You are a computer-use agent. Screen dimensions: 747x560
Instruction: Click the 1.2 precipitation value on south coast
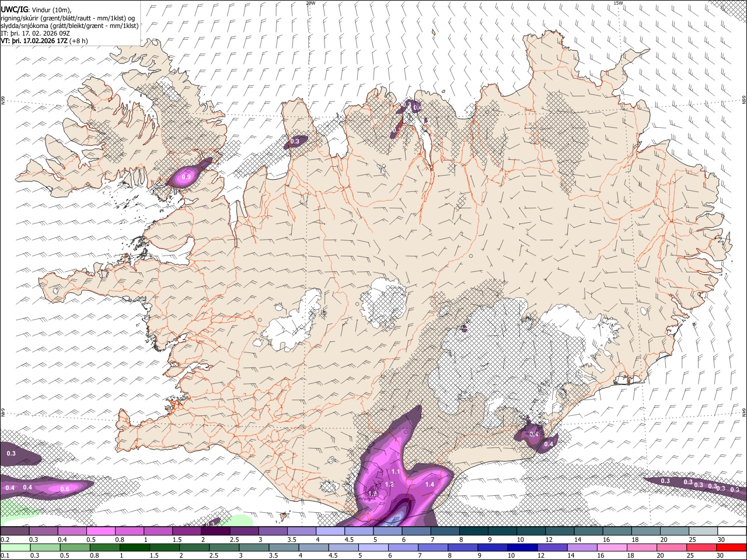pyautogui.click(x=390, y=484)
